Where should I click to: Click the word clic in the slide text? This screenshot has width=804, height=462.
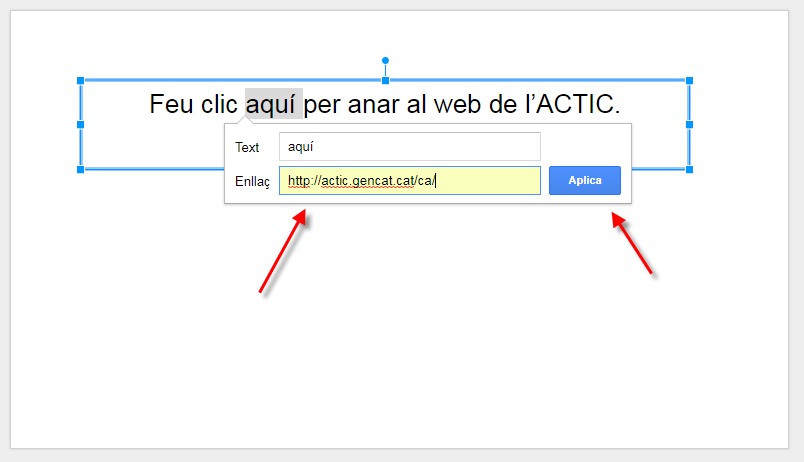(x=219, y=104)
